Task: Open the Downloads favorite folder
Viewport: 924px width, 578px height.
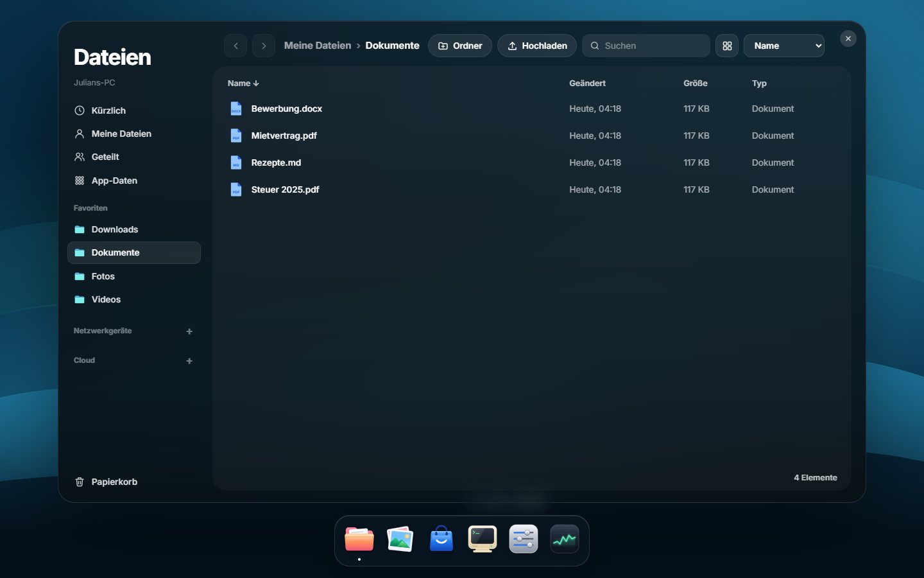Action: click(x=134, y=229)
